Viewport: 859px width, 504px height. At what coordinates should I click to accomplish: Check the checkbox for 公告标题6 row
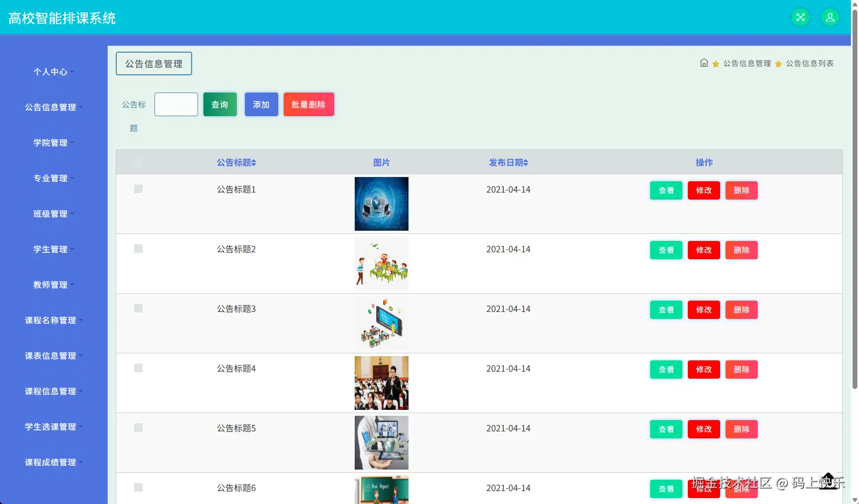pos(138,487)
